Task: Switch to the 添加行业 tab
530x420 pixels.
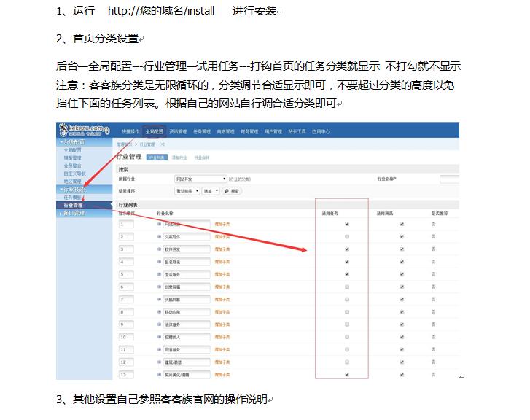Action: [179, 157]
